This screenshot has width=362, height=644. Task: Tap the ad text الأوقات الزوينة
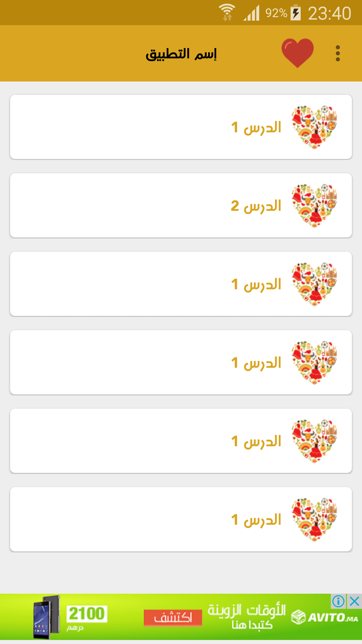click(x=246, y=610)
